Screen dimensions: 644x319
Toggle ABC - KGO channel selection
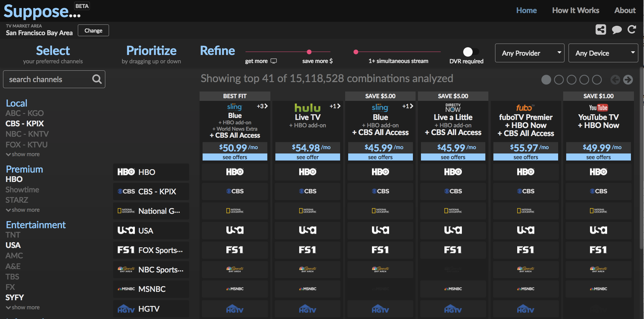click(x=24, y=113)
